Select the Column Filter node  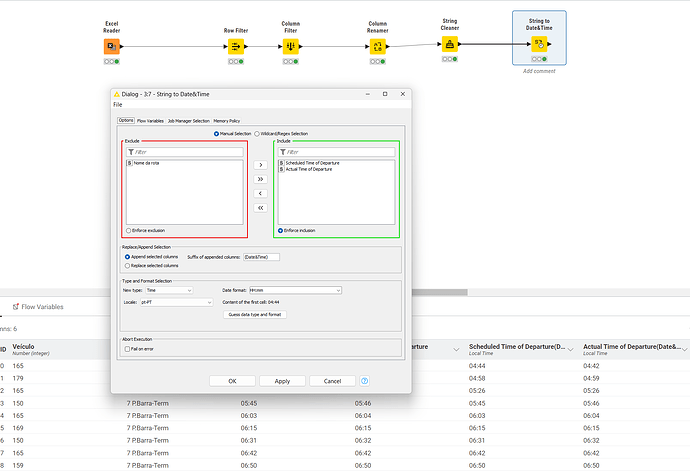[291, 46]
